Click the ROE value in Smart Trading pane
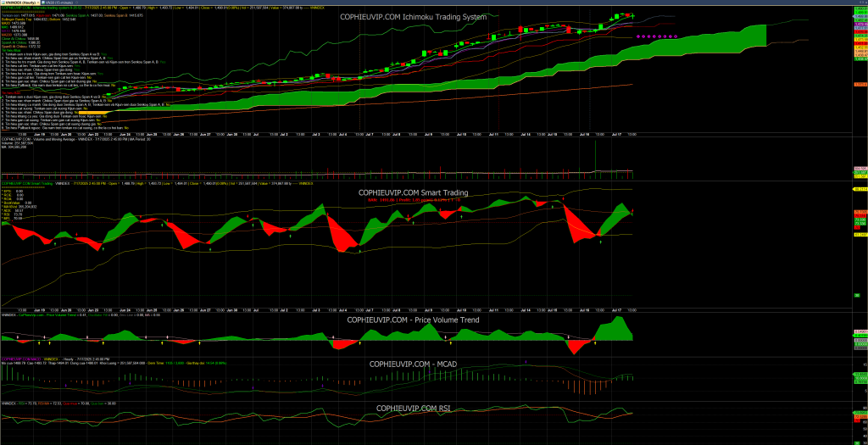 (x=14, y=195)
